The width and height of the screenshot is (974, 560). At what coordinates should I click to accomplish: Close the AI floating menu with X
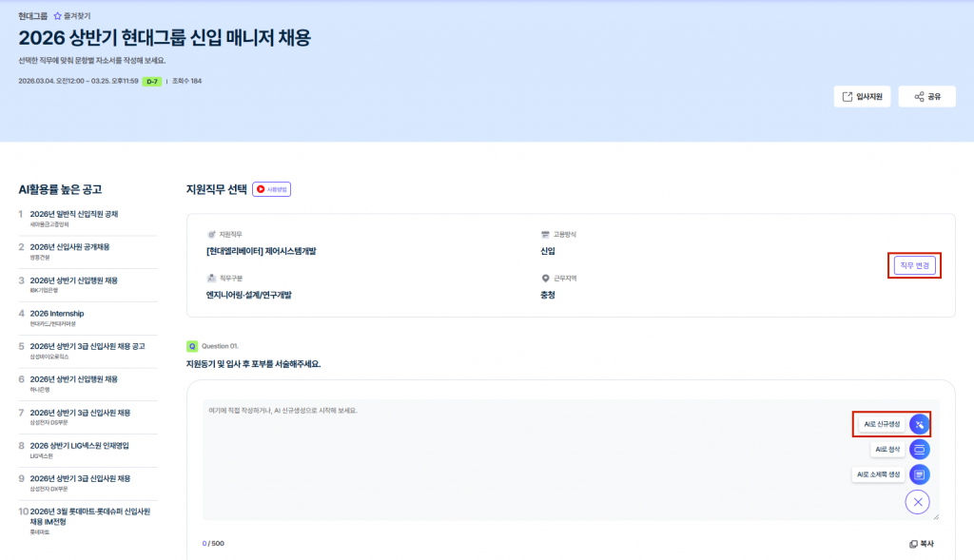(918, 502)
